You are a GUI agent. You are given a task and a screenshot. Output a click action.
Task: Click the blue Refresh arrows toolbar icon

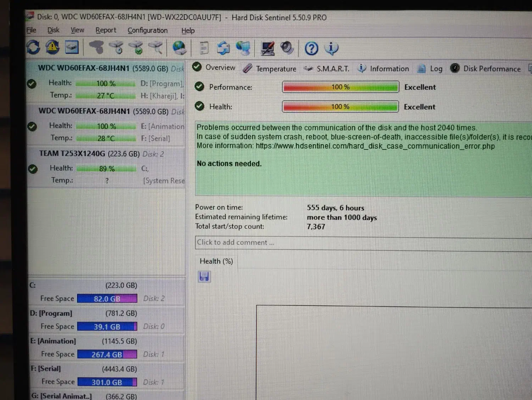coord(33,47)
